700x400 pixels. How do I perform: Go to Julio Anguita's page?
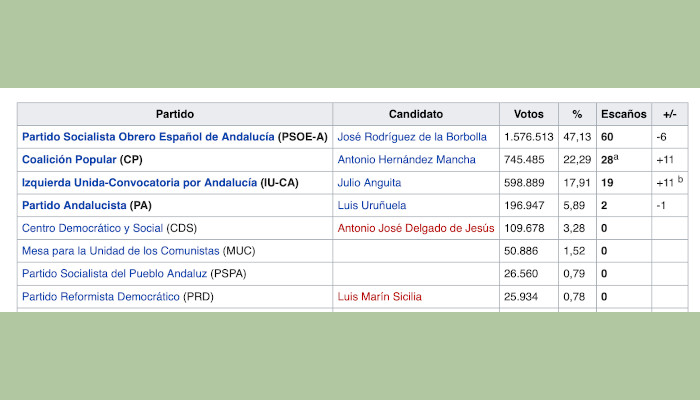pyautogui.click(x=369, y=182)
